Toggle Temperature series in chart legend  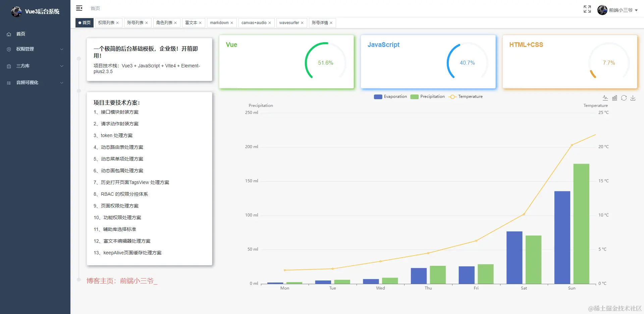pyautogui.click(x=466, y=97)
